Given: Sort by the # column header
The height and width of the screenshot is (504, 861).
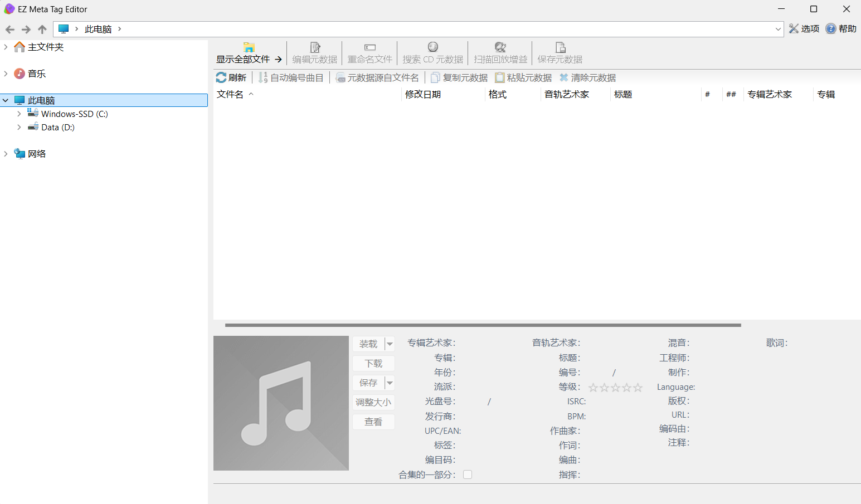Looking at the screenshot, I should point(712,95).
